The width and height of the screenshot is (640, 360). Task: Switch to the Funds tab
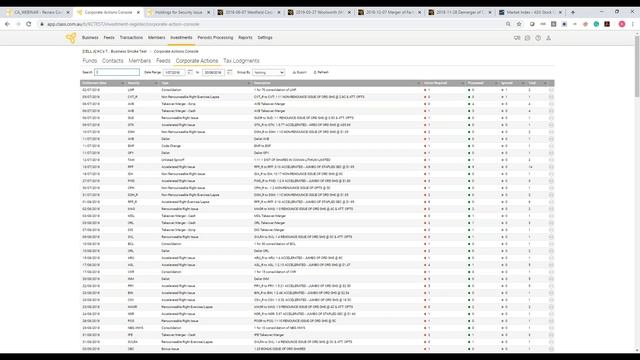coord(90,61)
